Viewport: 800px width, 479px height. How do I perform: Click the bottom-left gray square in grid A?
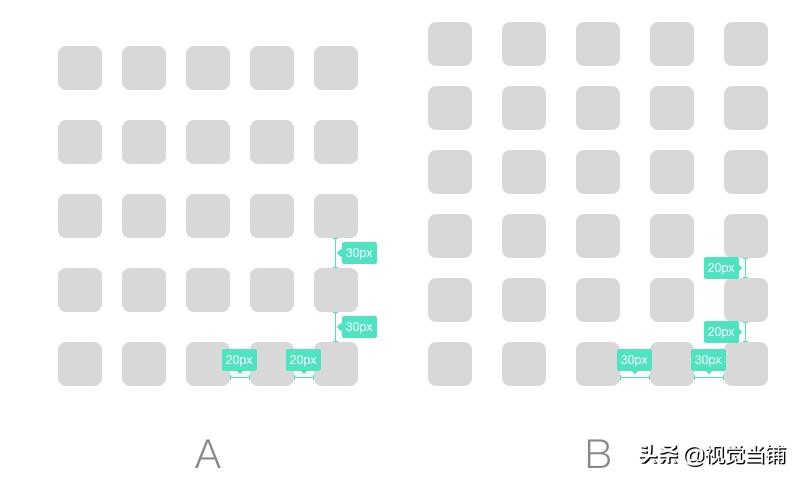(x=80, y=364)
